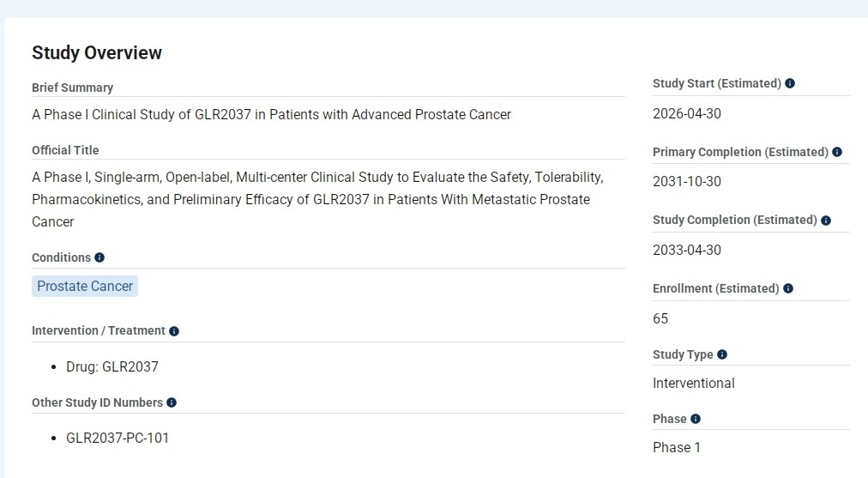The height and width of the screenshot is (478, 868).
Task: Click the Interventional study type value
Action: tap(693, 383)
